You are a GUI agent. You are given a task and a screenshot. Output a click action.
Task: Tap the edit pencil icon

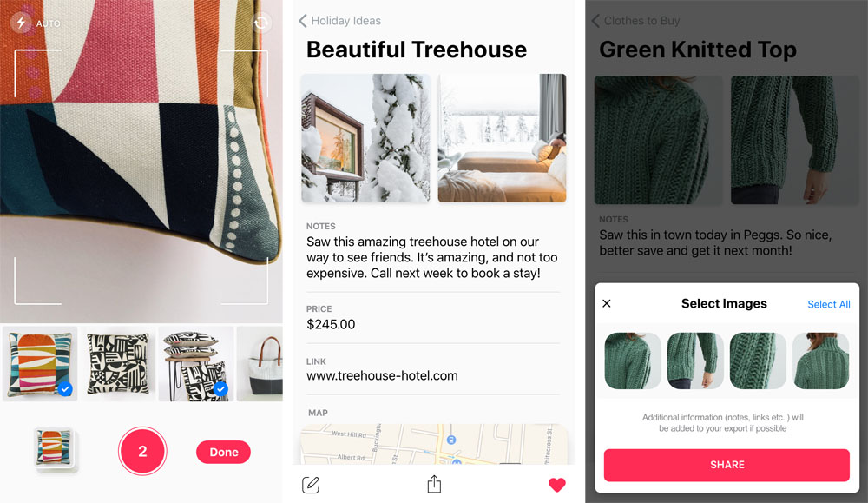tap(311, 485)
